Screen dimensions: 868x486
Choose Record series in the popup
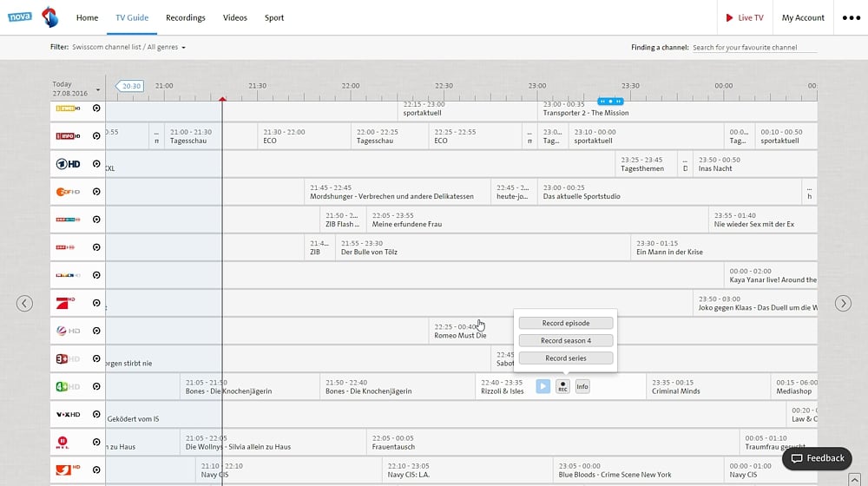[x=566, y=358]
